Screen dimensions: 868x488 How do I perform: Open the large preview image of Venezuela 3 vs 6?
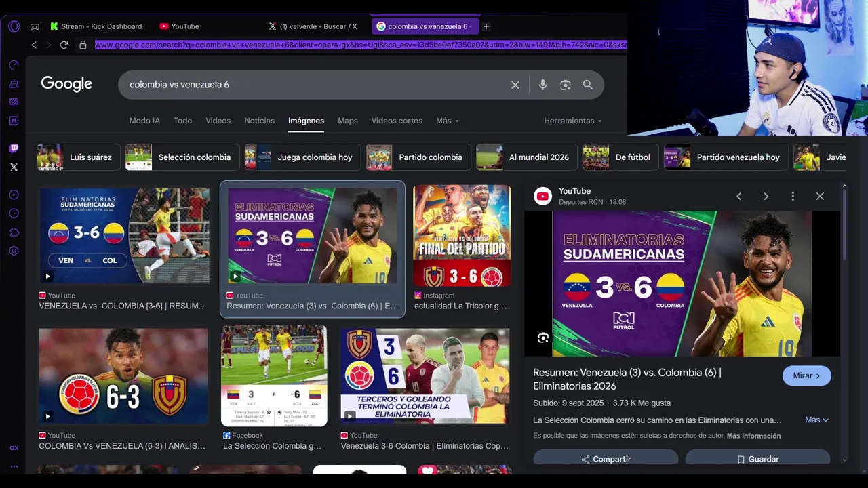tap(682, 283)
